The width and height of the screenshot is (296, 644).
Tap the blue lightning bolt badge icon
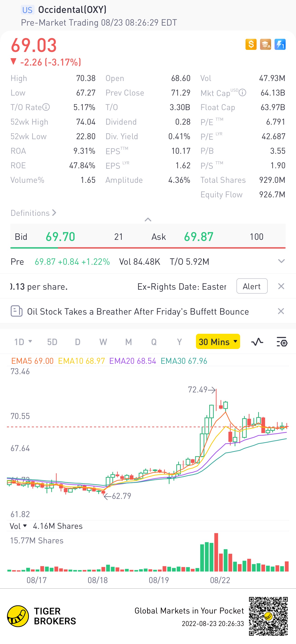click(280, 45)
